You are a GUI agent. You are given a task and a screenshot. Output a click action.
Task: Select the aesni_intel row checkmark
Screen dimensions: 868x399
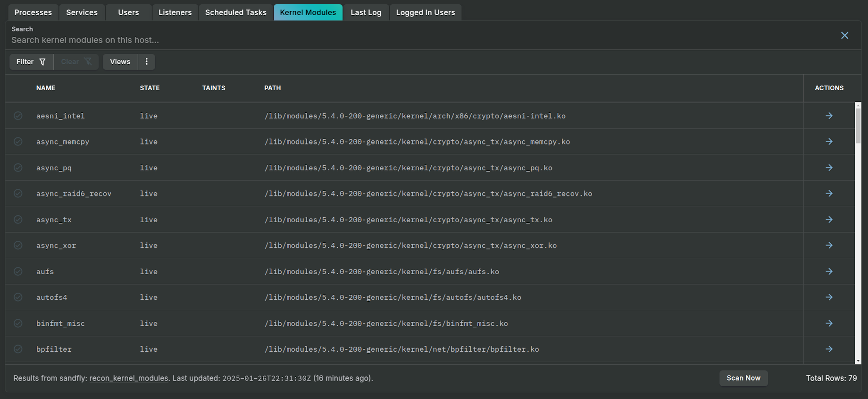tap(18, 116)
